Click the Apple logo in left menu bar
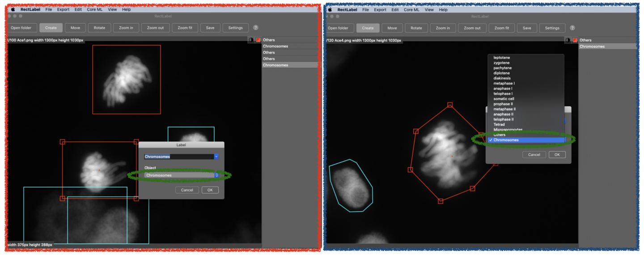Image resolution: width=644 pixels, height=255 pixels. click(x=13, y=9)
